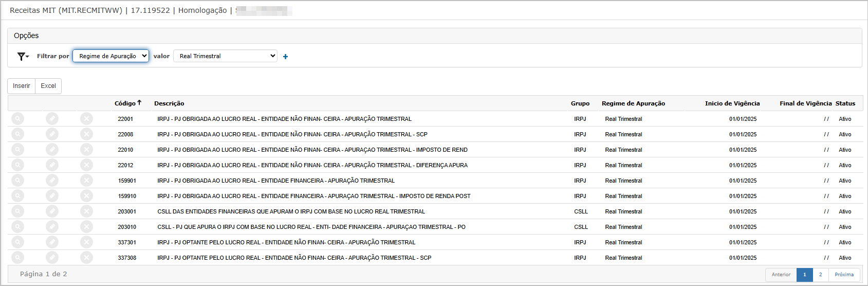Click the edit pencil icon for code 22008

[x=52, y=134]
